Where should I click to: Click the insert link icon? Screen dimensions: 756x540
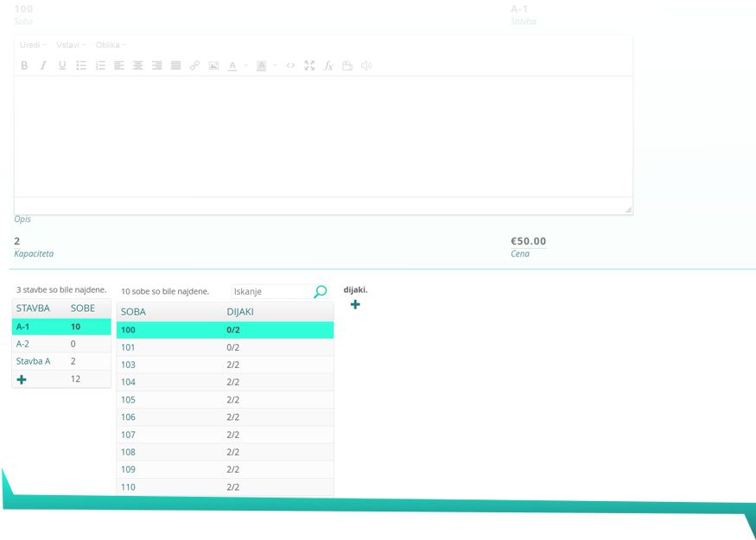click(x=194, y=66)
